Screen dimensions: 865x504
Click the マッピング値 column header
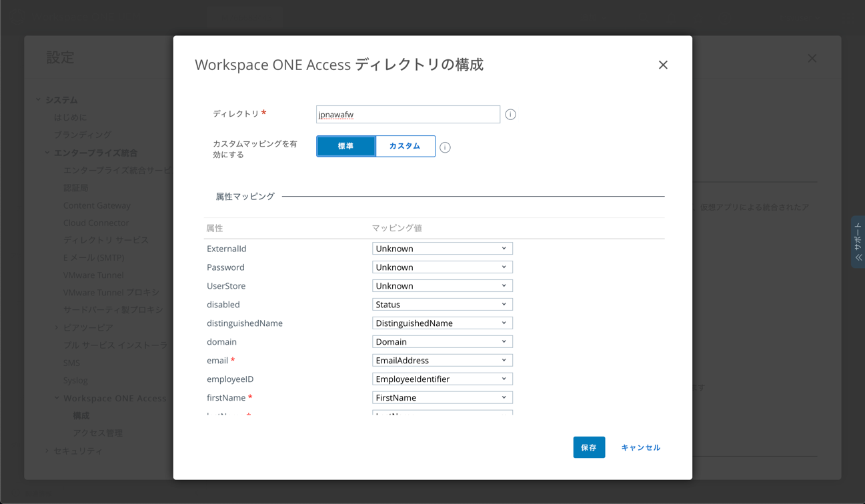397,228
